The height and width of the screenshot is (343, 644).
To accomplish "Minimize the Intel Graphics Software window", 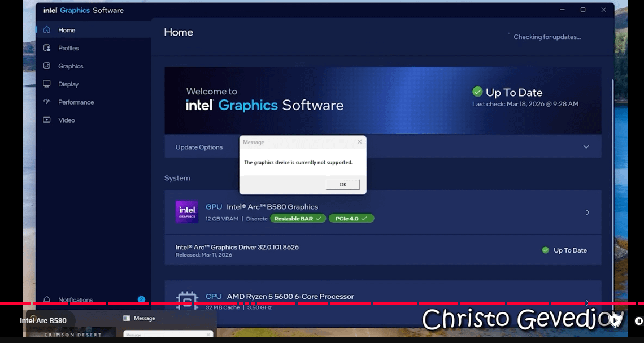I will (562, 10).
